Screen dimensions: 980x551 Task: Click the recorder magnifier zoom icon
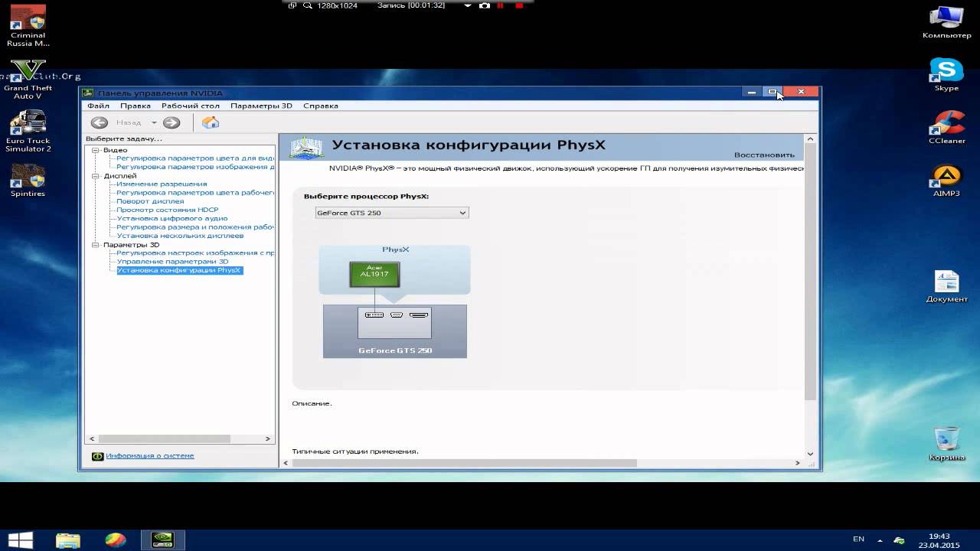coord(308,5)
